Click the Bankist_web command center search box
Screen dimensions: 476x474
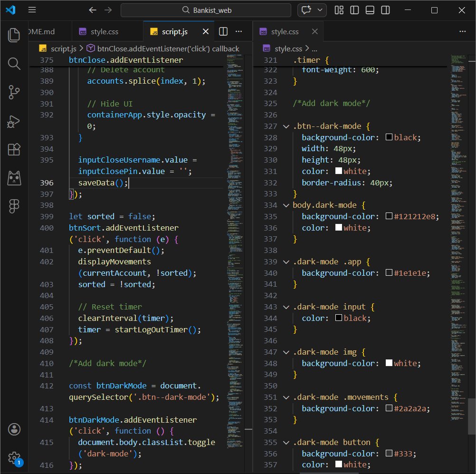click(x=206, y=10)
